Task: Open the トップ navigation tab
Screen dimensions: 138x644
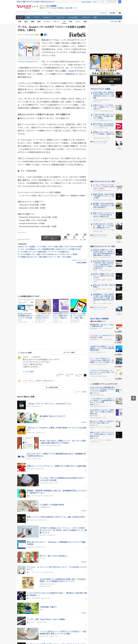Action: pos(20,17)
